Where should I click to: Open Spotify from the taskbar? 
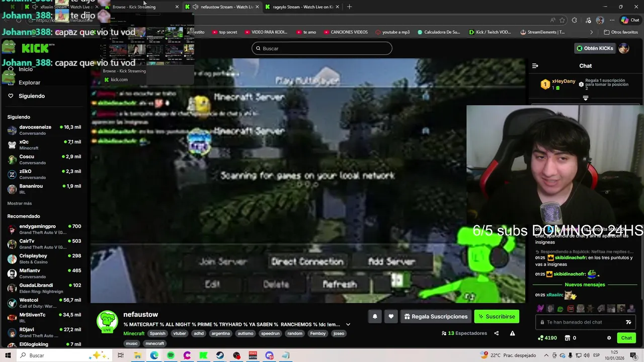click(171, 355)
